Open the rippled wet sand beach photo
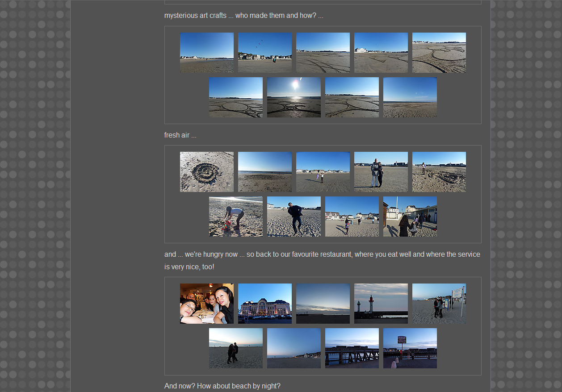The image size is (562, 392). (206, 52)
